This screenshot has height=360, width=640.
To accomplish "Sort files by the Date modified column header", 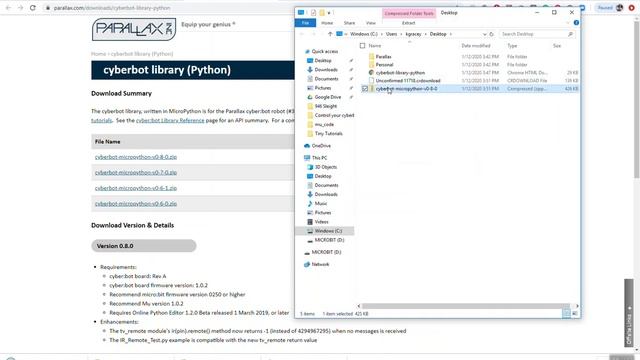I will coord(476,46).
